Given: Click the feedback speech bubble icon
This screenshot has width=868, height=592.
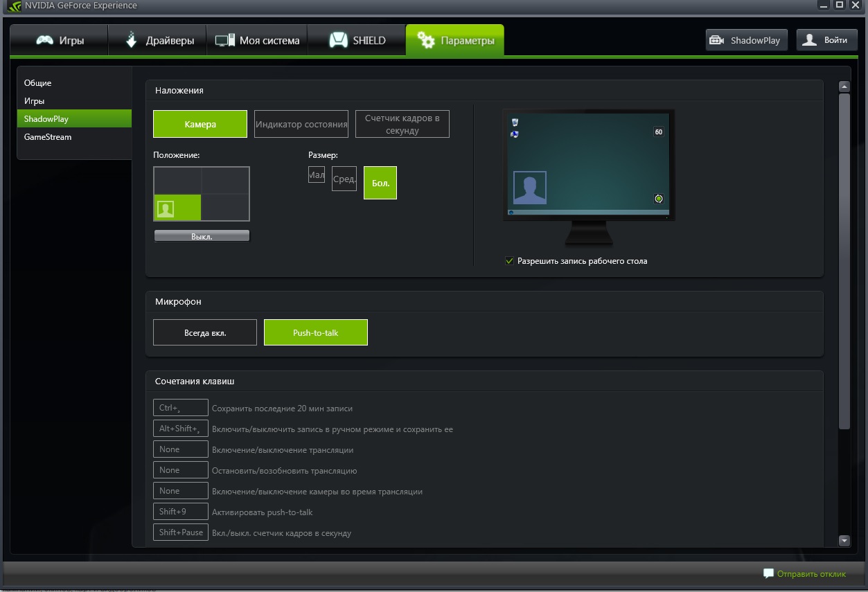Looking at the screenshot, I should point(768,573).
